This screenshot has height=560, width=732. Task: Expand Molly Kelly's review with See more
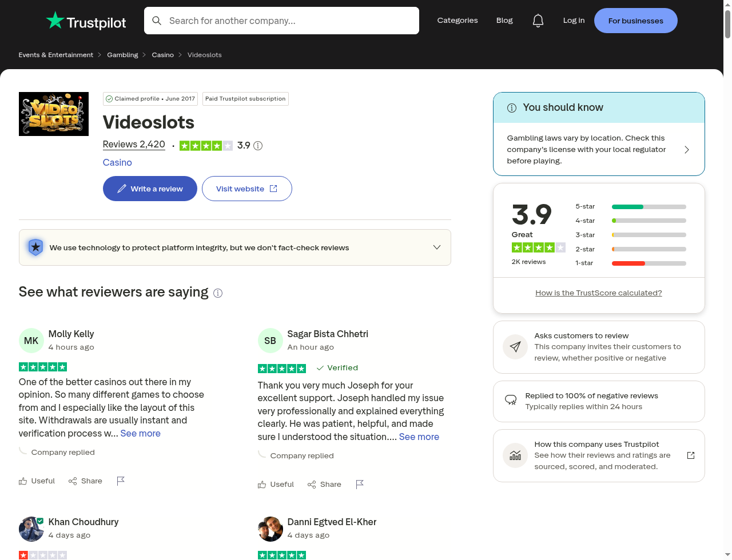click(141, 434)
